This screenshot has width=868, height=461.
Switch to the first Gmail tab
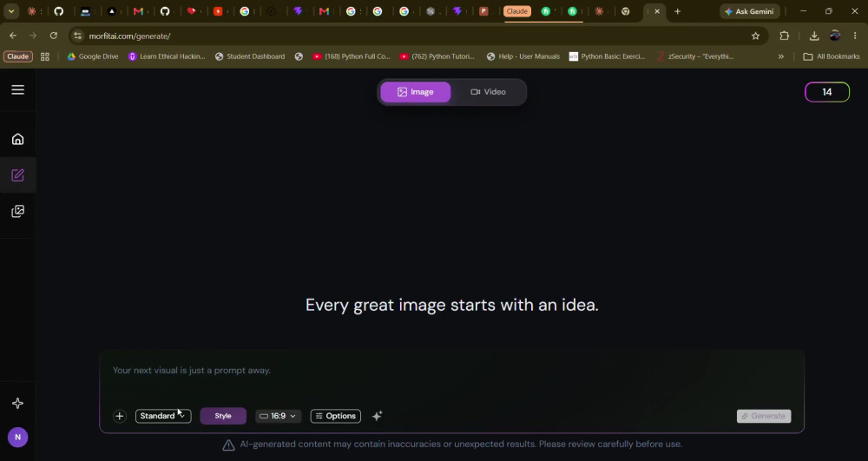tap(138, 11)
